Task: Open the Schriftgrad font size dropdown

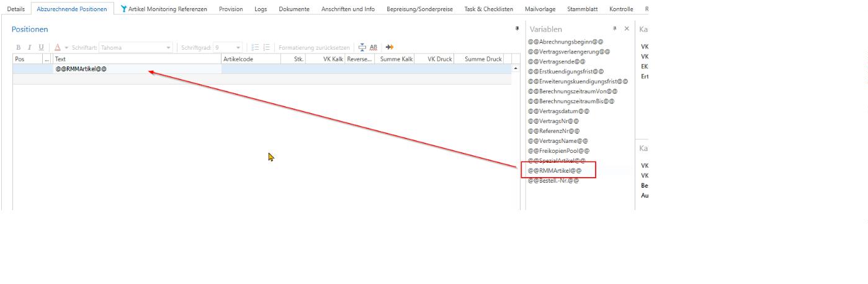Action: pos(238,47)
